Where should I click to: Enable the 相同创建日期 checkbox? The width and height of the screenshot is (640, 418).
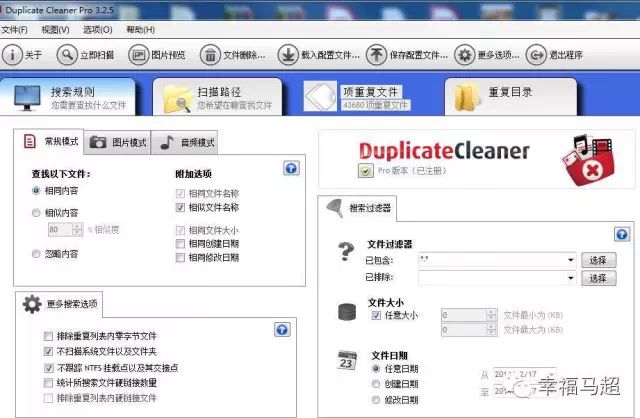click(180, 244)
